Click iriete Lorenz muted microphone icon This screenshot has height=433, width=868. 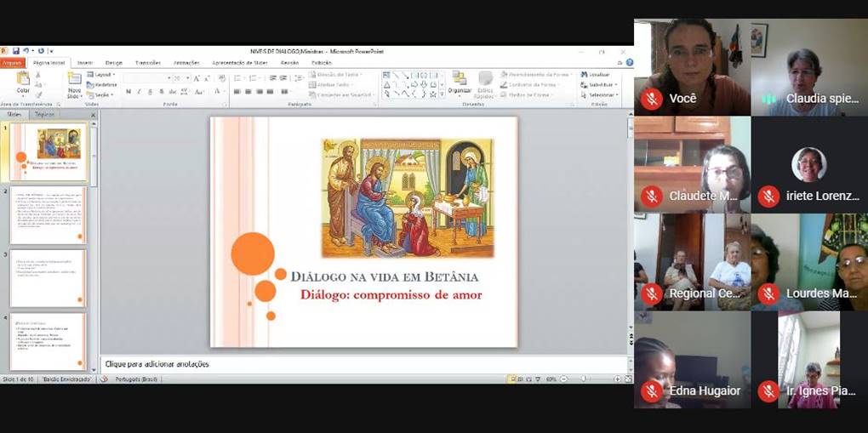tap(768, 197)
